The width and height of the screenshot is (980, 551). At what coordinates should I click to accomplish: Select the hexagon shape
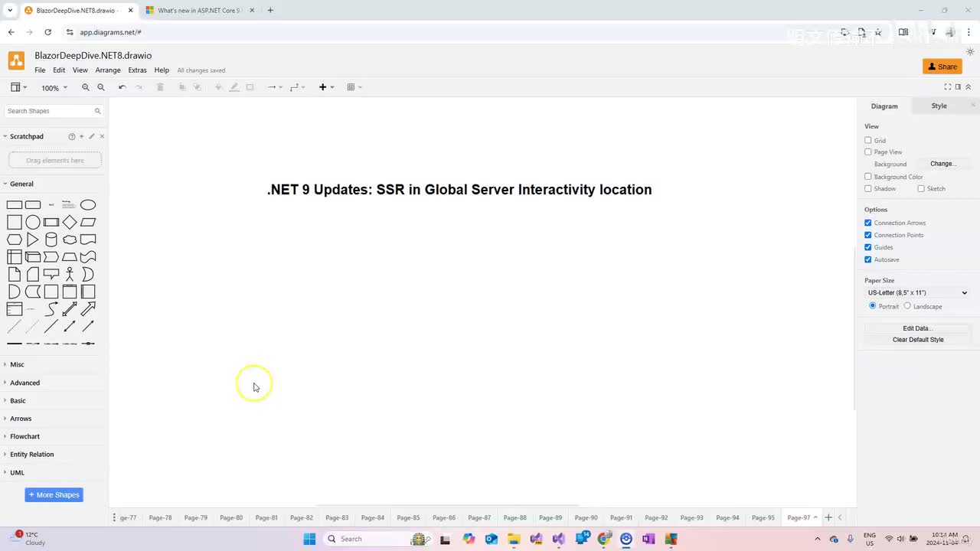[15, 240]
